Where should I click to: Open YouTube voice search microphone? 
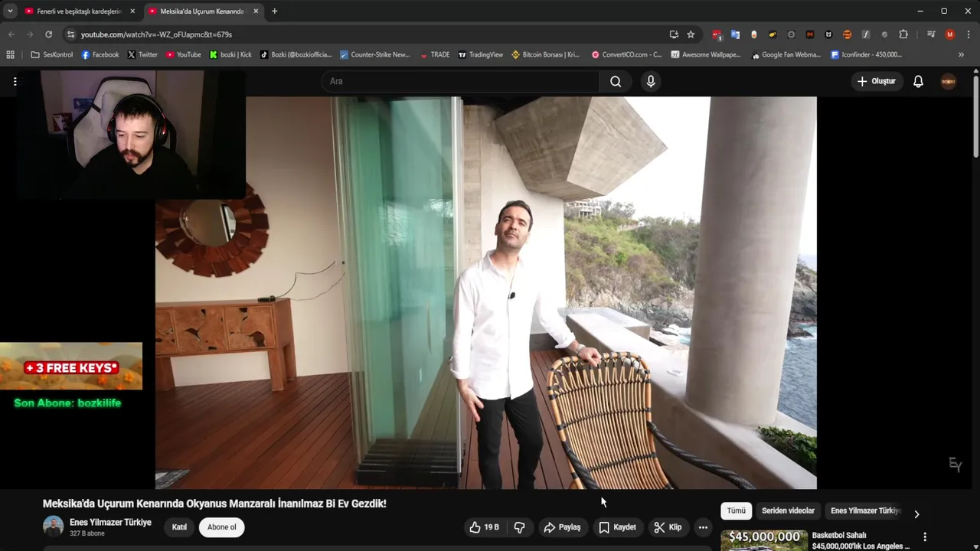pyautogui.click(x=651, y=81)
